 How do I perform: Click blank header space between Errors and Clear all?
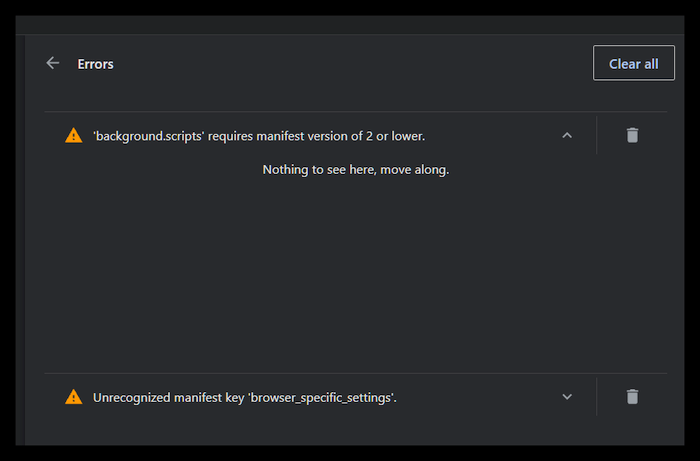(x=350, y=64)
